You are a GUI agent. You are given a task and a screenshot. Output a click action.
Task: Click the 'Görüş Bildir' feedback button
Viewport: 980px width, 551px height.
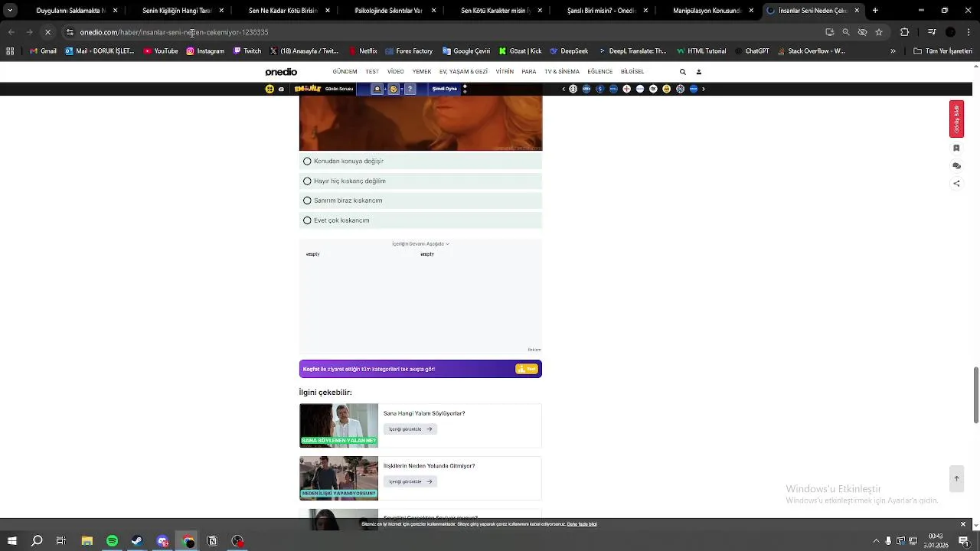(x=956, y=119)
